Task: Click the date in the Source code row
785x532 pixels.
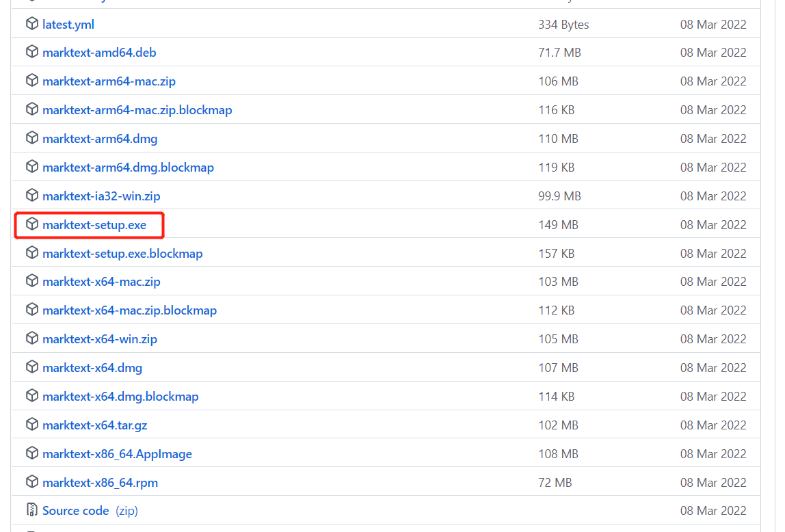Action: point(713,511)
